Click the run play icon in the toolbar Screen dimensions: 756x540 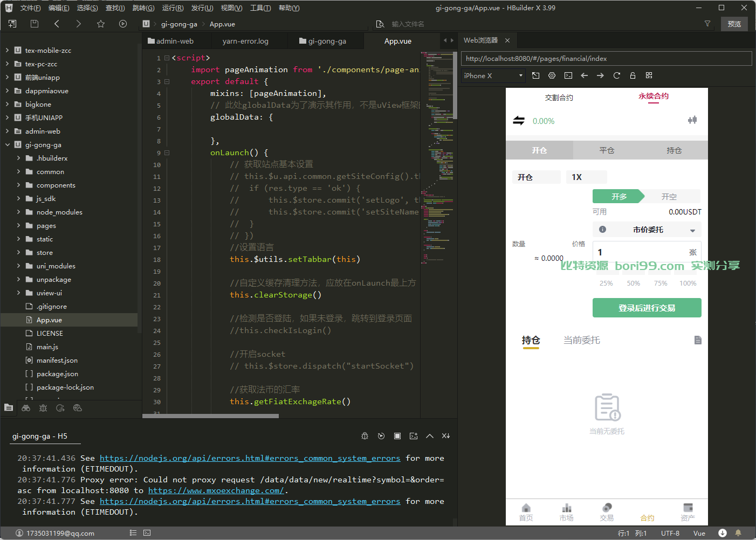coord(123,24)
